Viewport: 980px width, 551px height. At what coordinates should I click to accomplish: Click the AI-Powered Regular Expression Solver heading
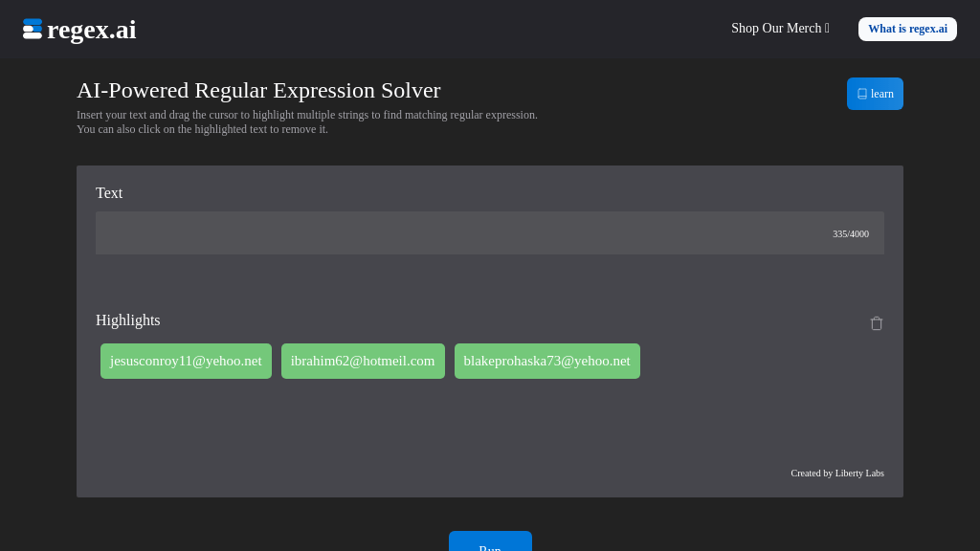click(x=258, y=91)
